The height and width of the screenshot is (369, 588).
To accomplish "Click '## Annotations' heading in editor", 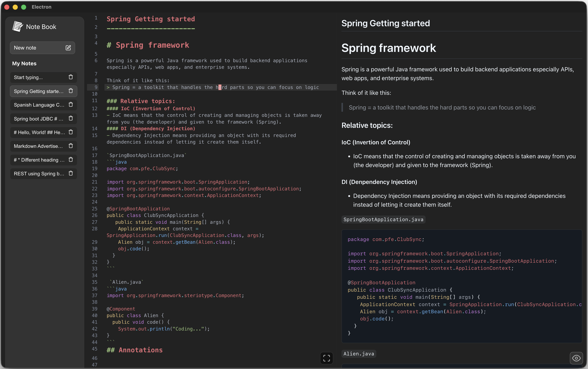I will (x=135, y=350).
